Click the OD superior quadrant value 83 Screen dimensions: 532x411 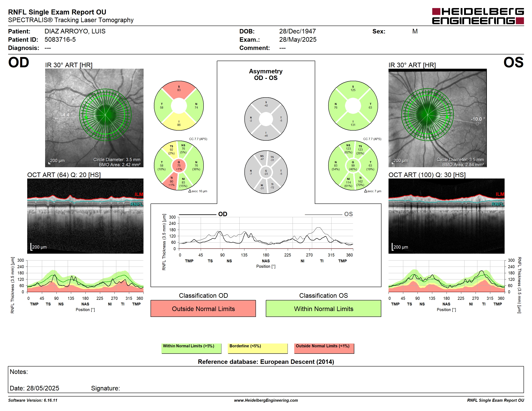tap(179, 90)
